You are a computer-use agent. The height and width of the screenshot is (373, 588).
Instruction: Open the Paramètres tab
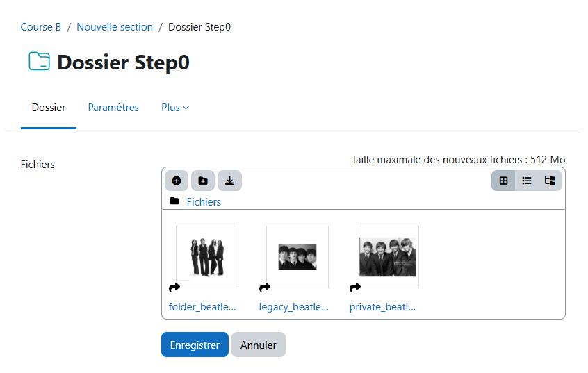coord(113,108)
